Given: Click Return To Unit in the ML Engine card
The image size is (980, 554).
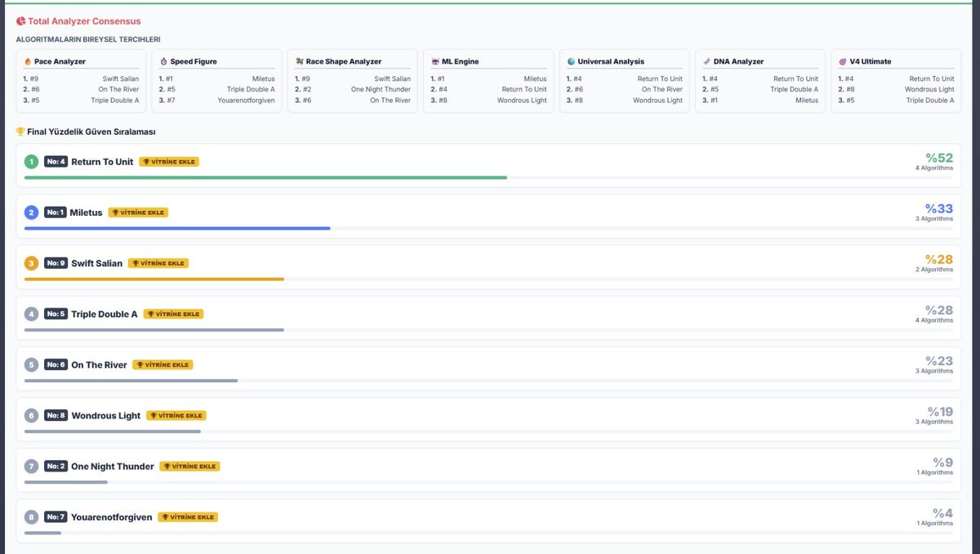Looking at the screenshot, I should tap(524, 90).
